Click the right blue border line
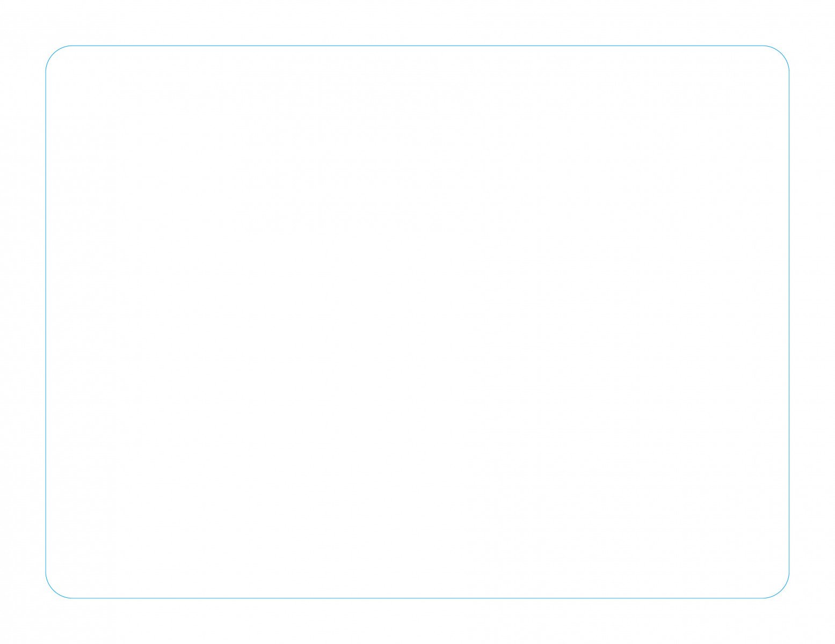This screenshot has height=644, width=835. (789, 322)
